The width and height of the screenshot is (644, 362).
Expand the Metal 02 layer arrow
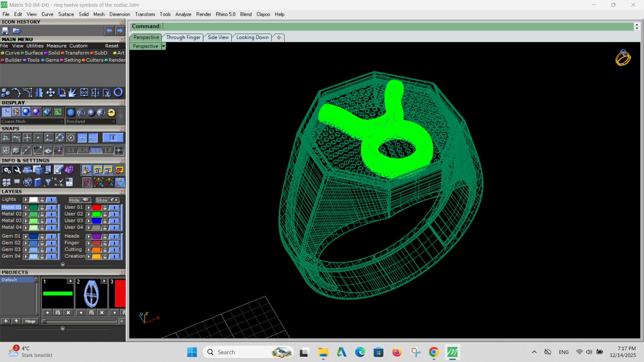click(25, 214)
